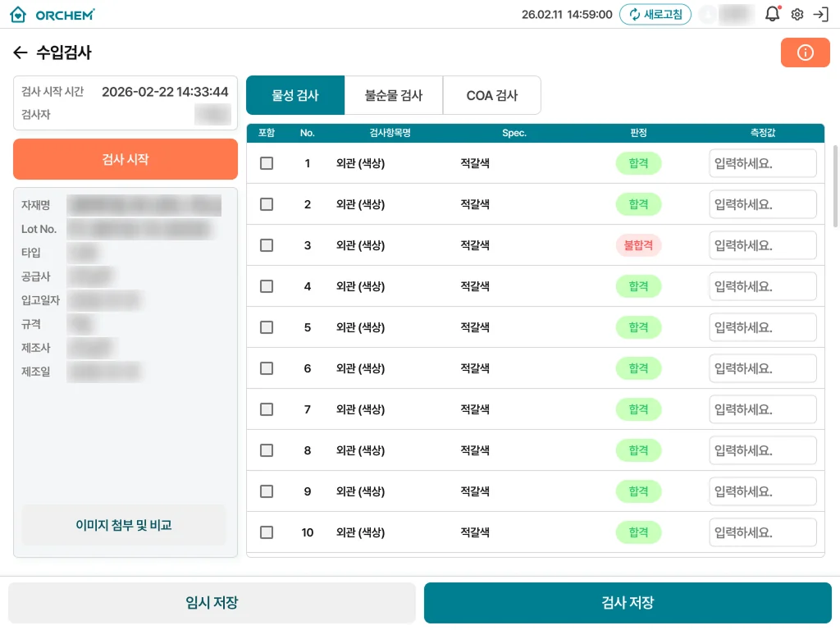Open 이미지 첨부 및 비교
Screen dimensions: 840x630
tap(124, 525)
